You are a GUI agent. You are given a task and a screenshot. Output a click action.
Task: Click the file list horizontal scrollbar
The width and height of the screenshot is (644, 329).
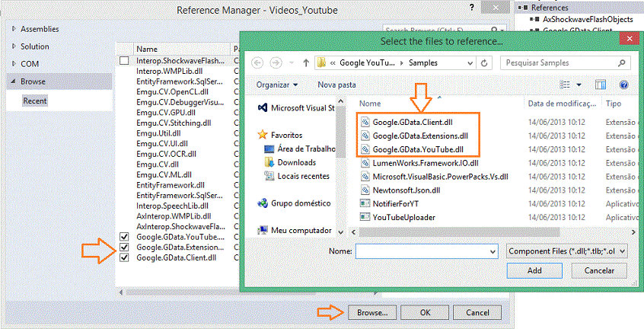459,232
